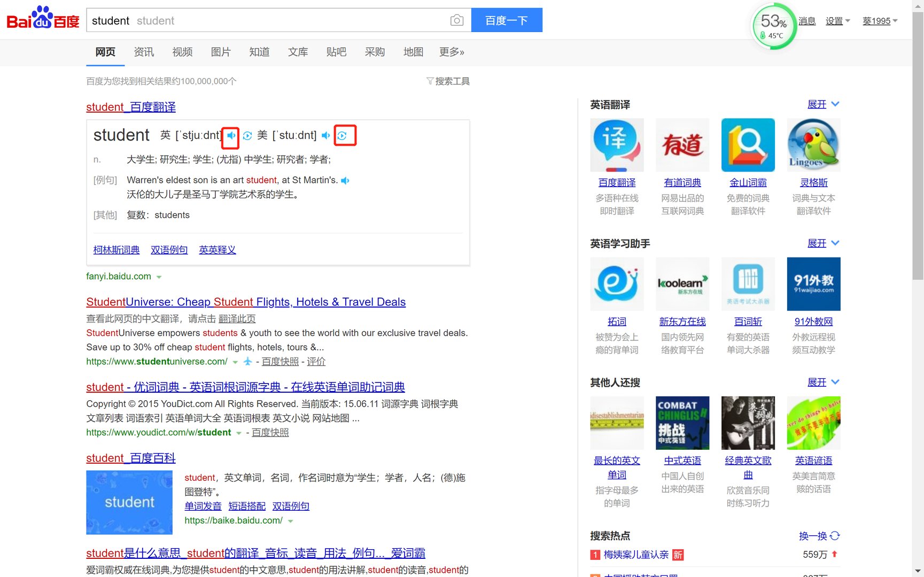Click the 百度一下 search button
The height and width of the screenshot is (577, 924).
(x=507, y=20)
